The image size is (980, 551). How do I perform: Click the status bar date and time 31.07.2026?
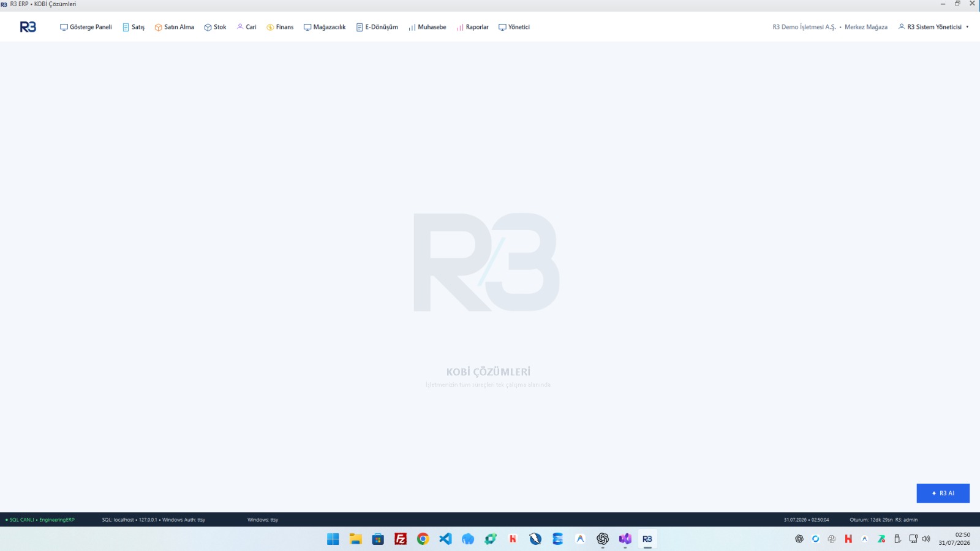pos(806,520)
